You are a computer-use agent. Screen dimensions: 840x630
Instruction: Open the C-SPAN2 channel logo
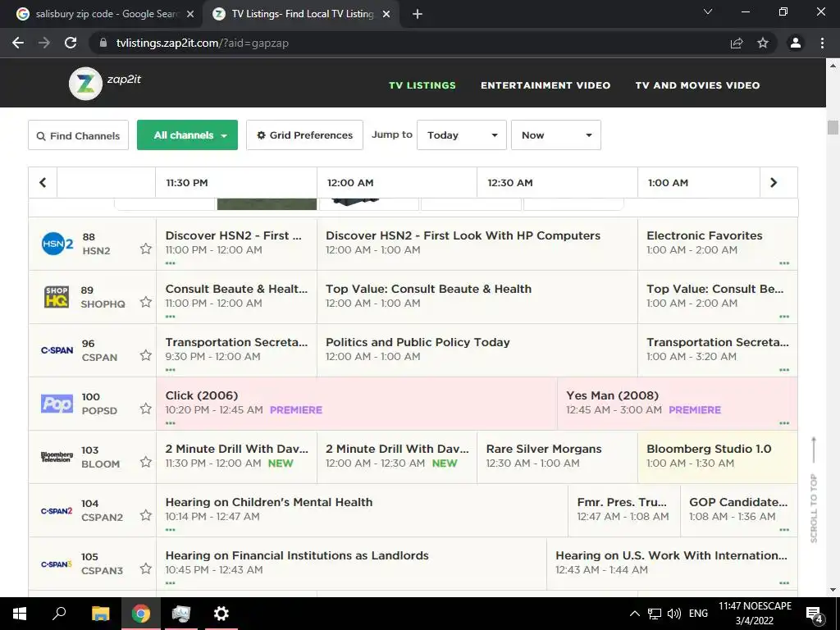57,510
